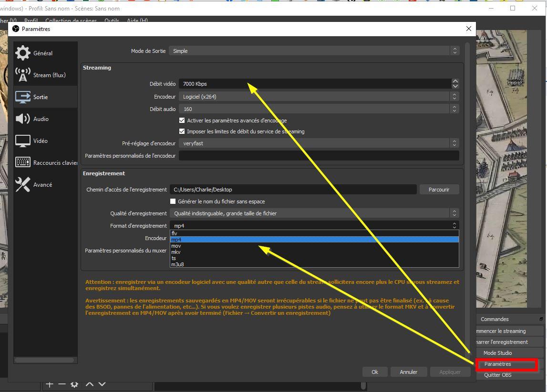Open the Aide (H) menu
Image resolution: width=547 pixels, height=392 pixels.
click(x=137, y=21)
